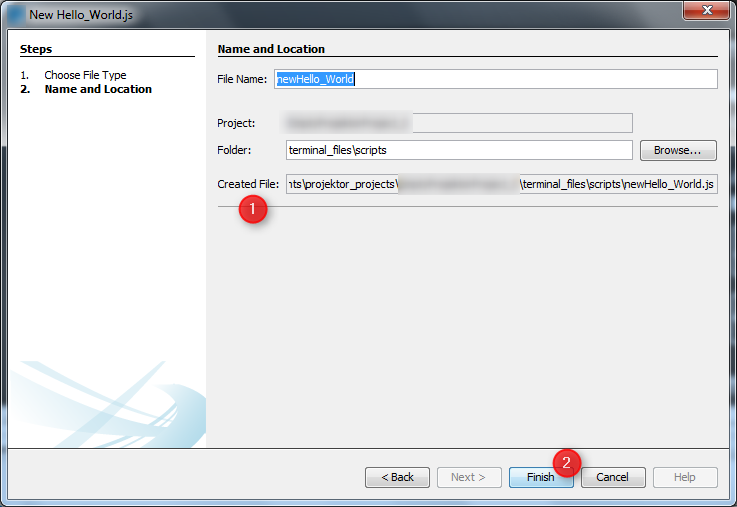Click the Created File path field
This screenshot has height=507, width=737.
tap(501, 184)
